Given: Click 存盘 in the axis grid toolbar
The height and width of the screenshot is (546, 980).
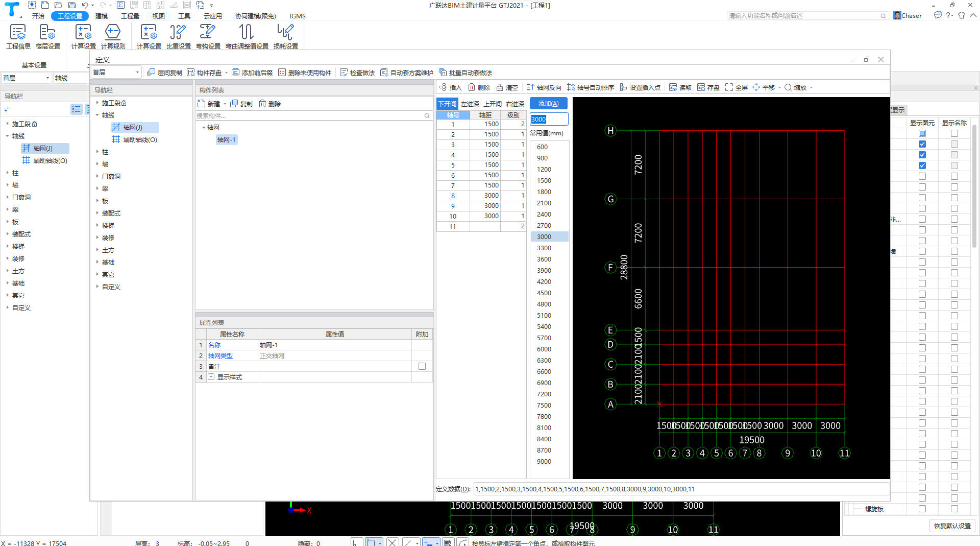Looking at the screenshot, I should click(x=708, y=87).
